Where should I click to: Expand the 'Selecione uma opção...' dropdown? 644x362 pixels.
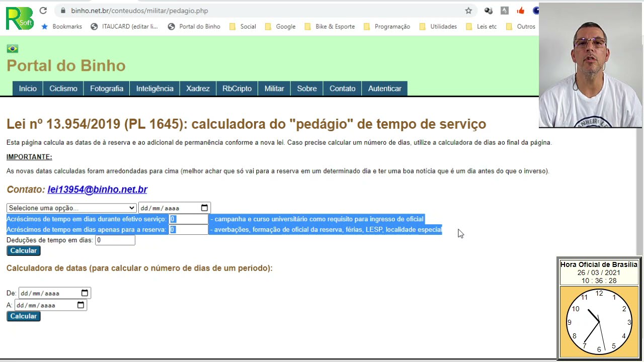coord(71,208)
